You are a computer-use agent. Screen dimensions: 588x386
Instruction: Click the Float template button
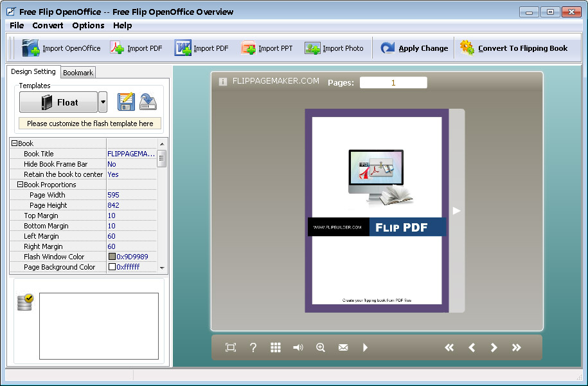tap(58, 102)
